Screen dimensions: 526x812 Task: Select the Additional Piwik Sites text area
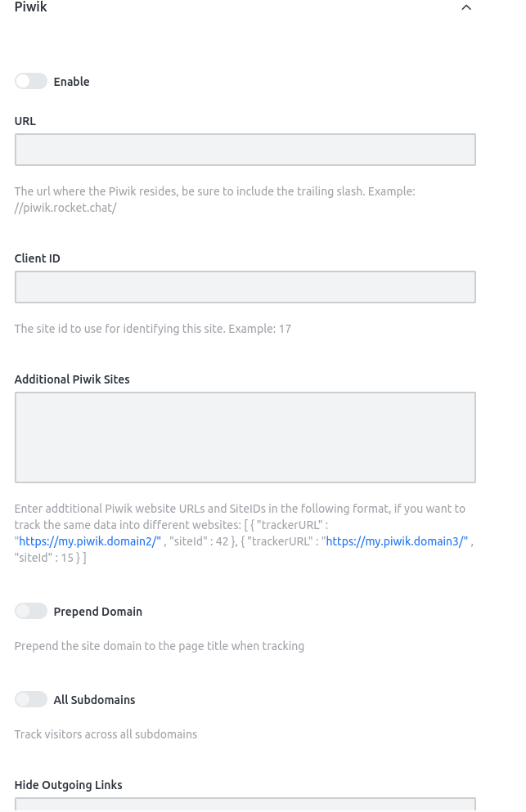[245, 437]
